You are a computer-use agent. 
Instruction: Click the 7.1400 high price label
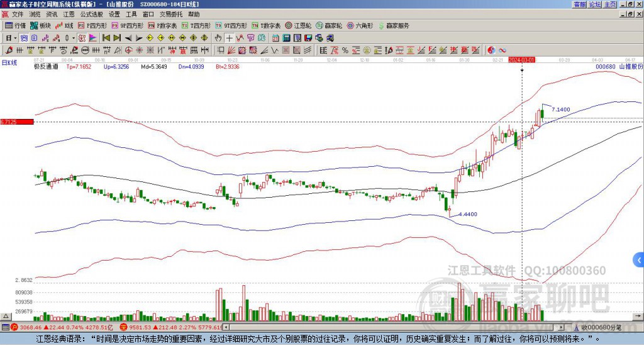(560, 110)
